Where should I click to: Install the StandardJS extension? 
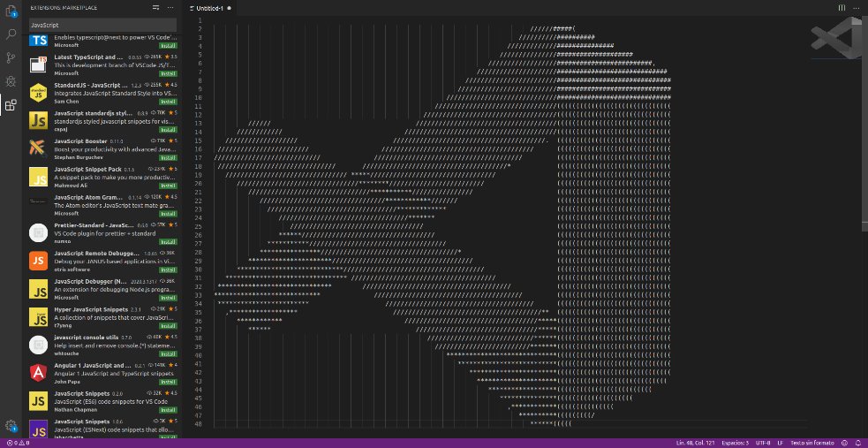tap(168, 102)
